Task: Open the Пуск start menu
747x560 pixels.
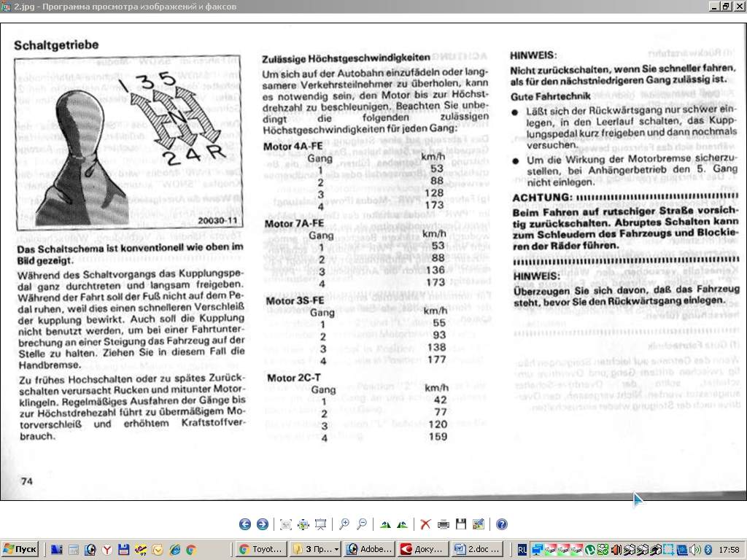Action: (x=20, y=550)
